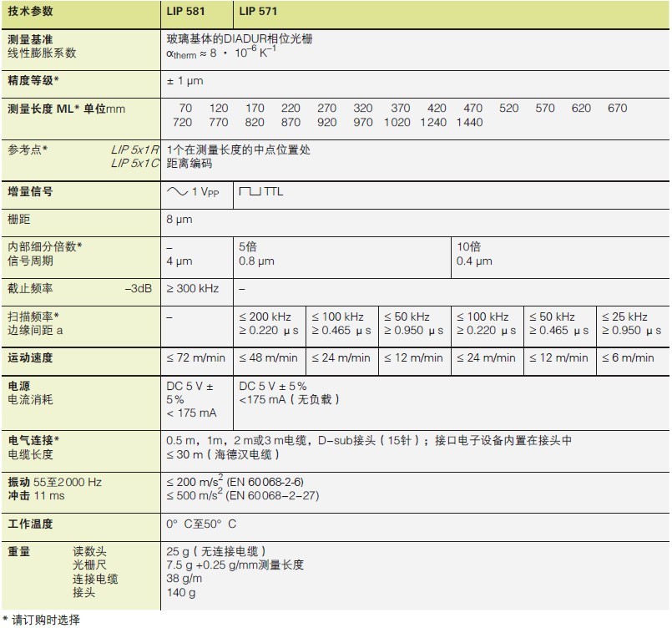Select the temperature range 0° C至50° C
672x628 pixels.
click(x=201, y=524)
